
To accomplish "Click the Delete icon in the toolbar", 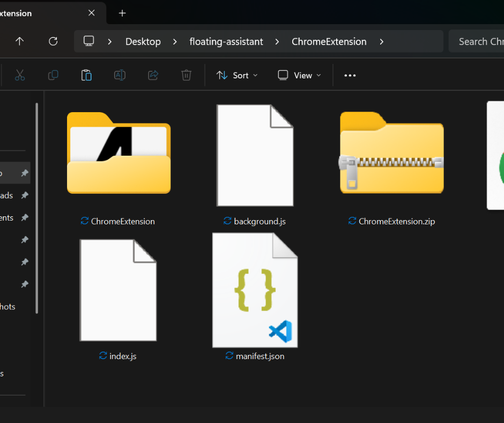I will pyautogui.click(x=186, y=75).
